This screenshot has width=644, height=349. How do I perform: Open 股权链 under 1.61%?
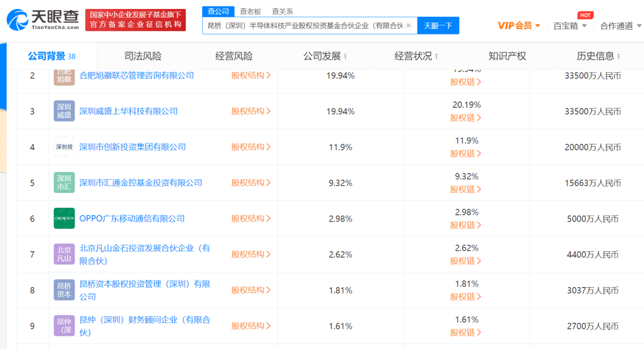465,332
